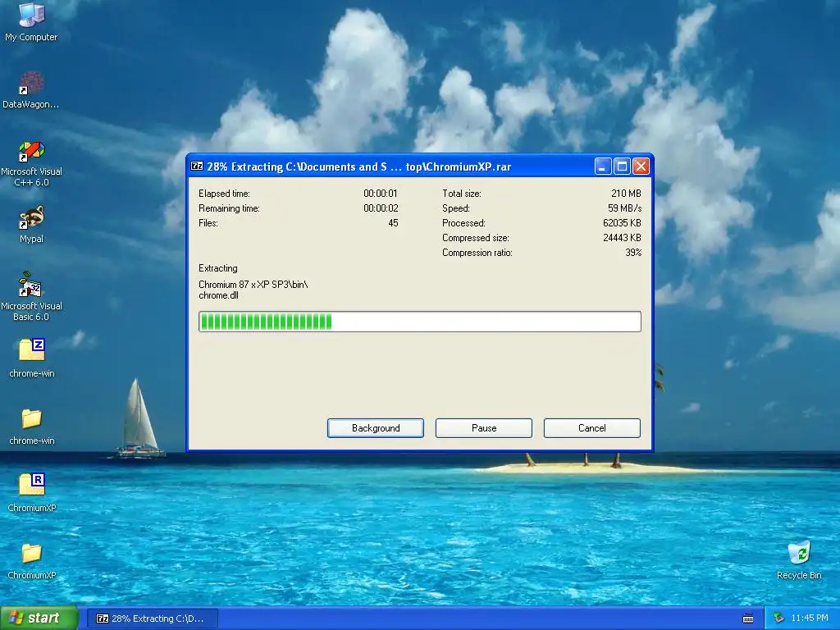Image resolution: width=840 pixels, height=630 pixels.
Task: Select the ChromiumXP folder icon
Action: (32, 553)
